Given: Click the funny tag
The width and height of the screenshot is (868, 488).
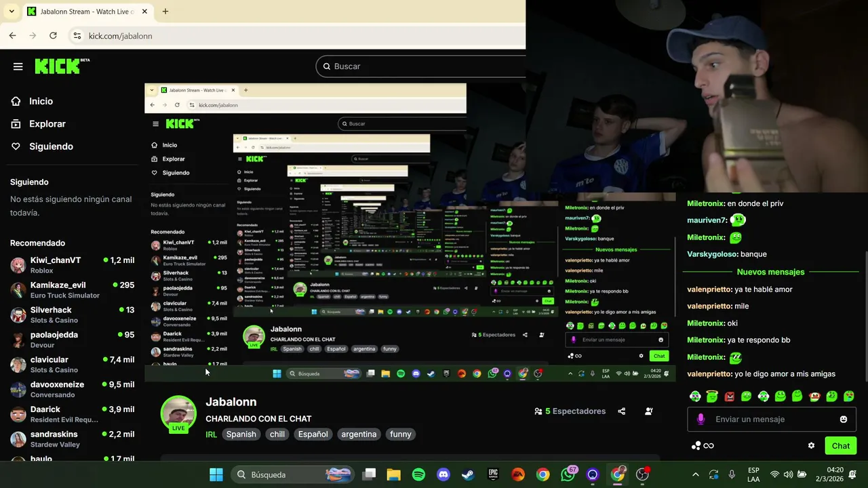Looking at the screenshot, I should click(401, 434).
